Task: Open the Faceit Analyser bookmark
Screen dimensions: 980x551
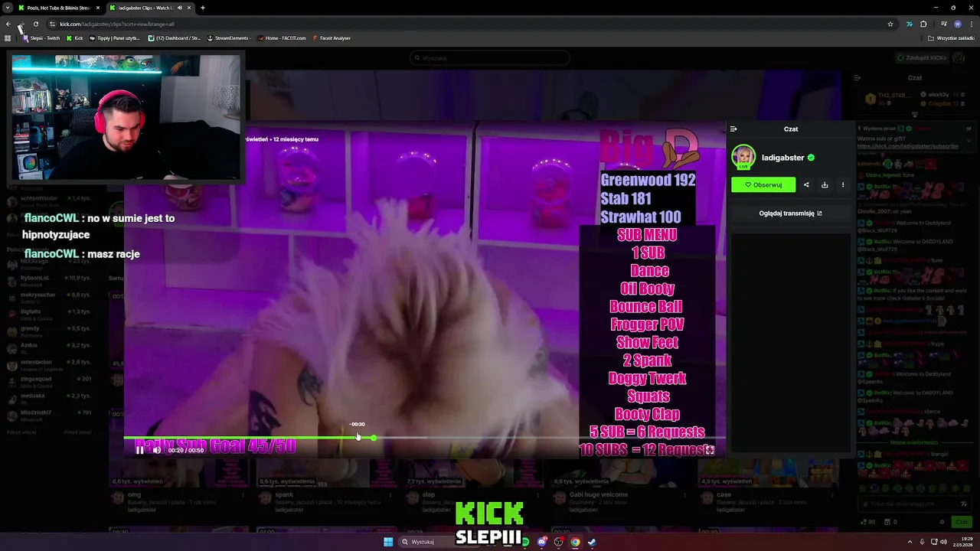Action: pos(332,37)
